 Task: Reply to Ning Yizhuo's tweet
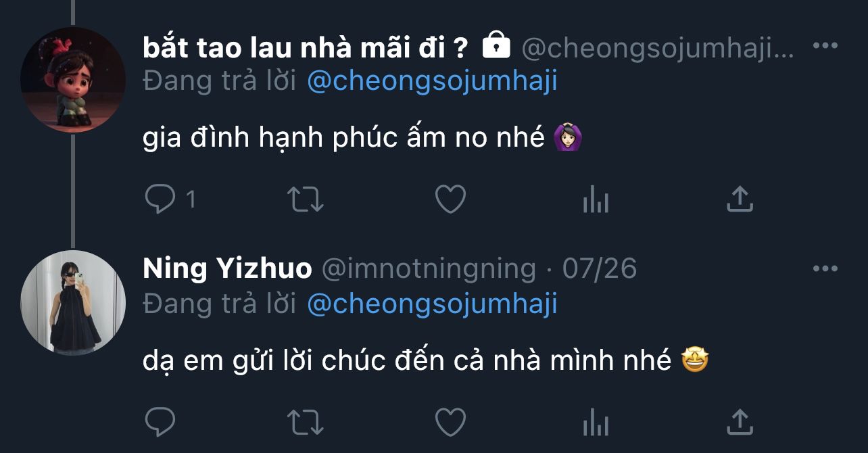tap(160, 423)
